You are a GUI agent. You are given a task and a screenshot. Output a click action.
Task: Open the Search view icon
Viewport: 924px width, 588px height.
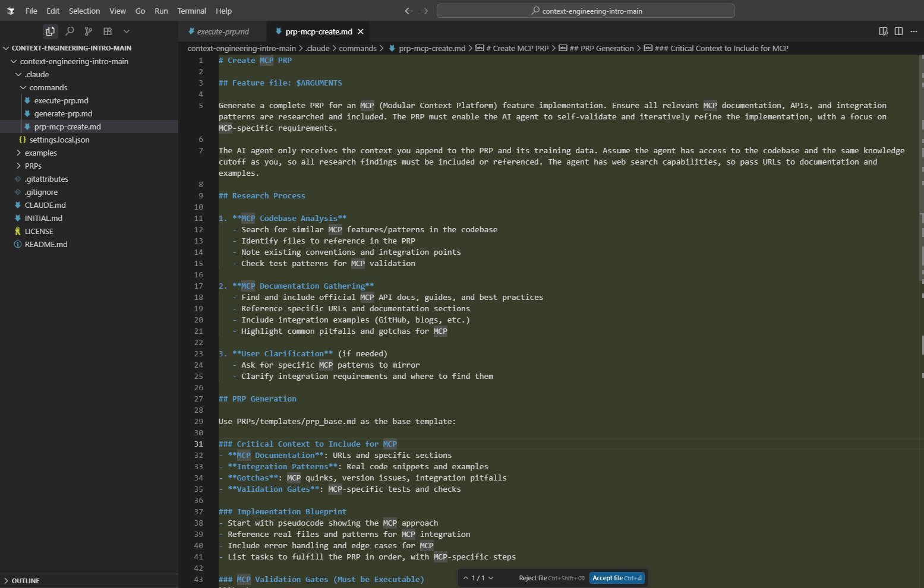tap(70, 31)
